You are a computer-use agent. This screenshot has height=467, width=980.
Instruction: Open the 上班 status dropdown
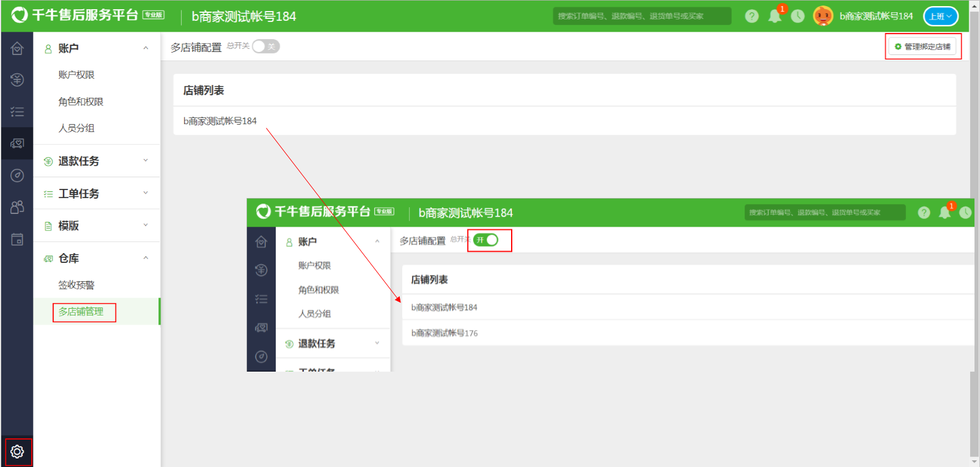click(940, 16)
